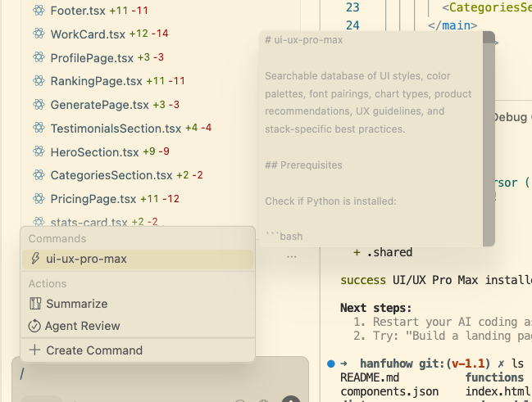Click the git branch v-1.1 in prompt

tap(468, 364)
